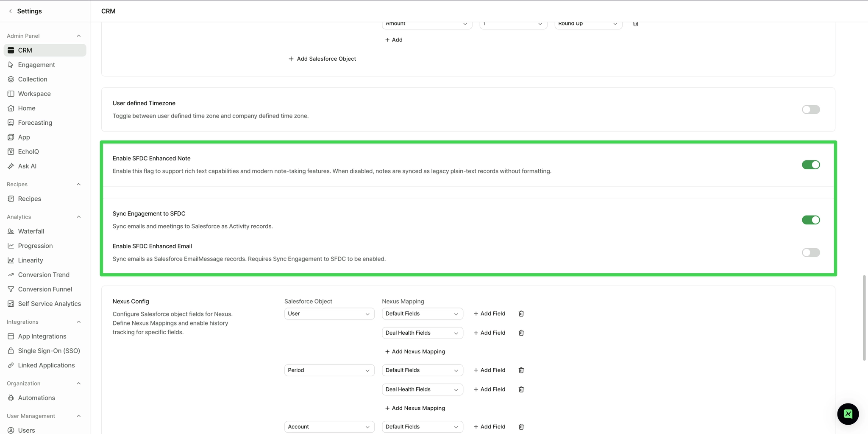Add Field to Period Deal Health Fields

490,389
